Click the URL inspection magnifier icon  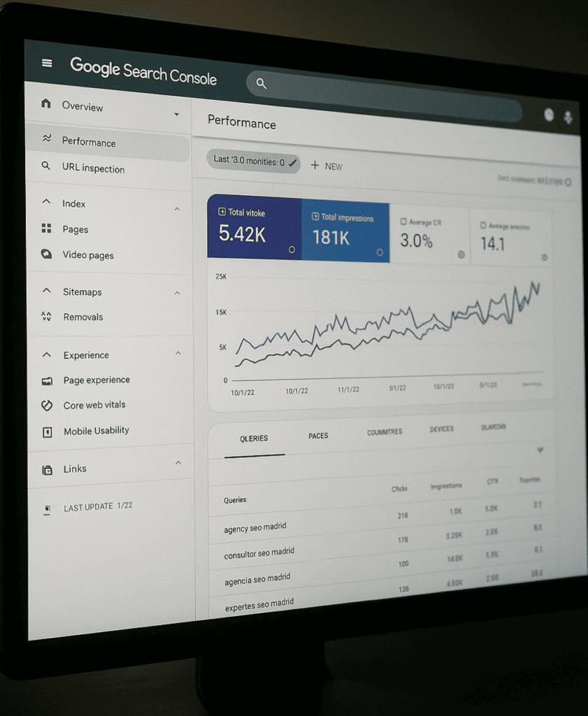click(46, 166)
